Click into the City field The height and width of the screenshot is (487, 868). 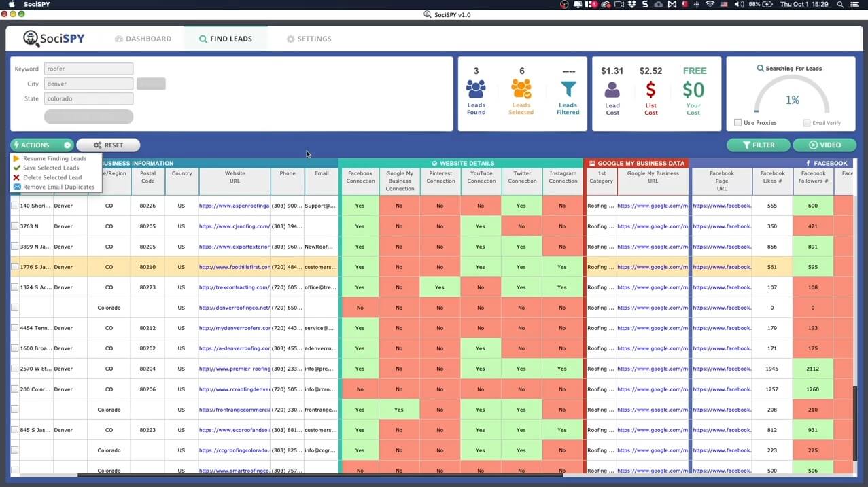[89, 84]
